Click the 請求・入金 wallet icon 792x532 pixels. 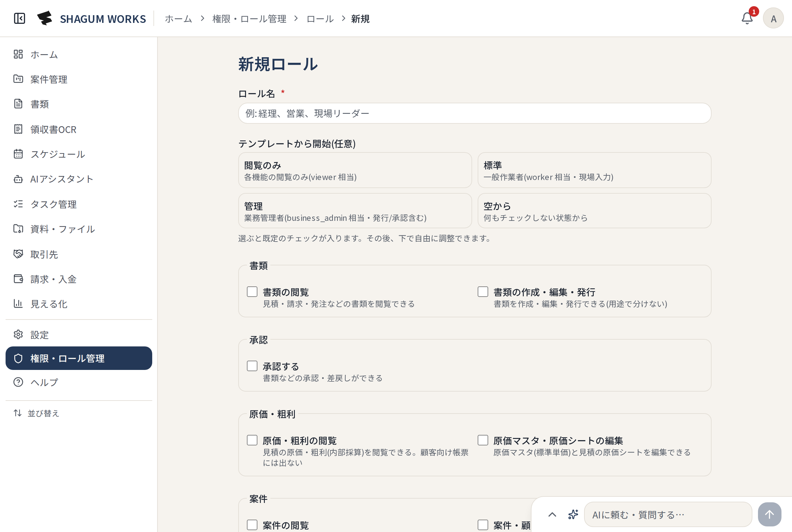(x=18, y=279)
